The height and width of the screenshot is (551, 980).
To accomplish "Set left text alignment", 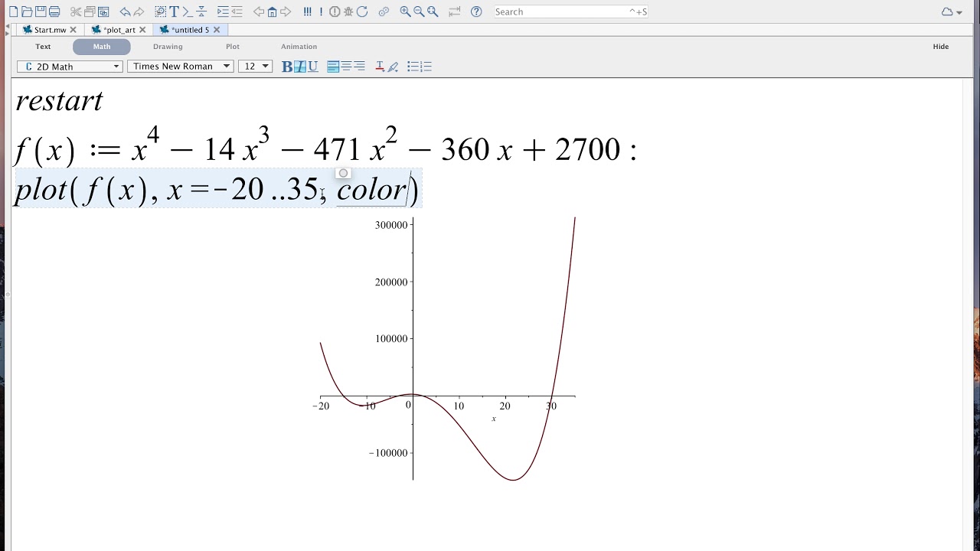I will click(333, 67).
